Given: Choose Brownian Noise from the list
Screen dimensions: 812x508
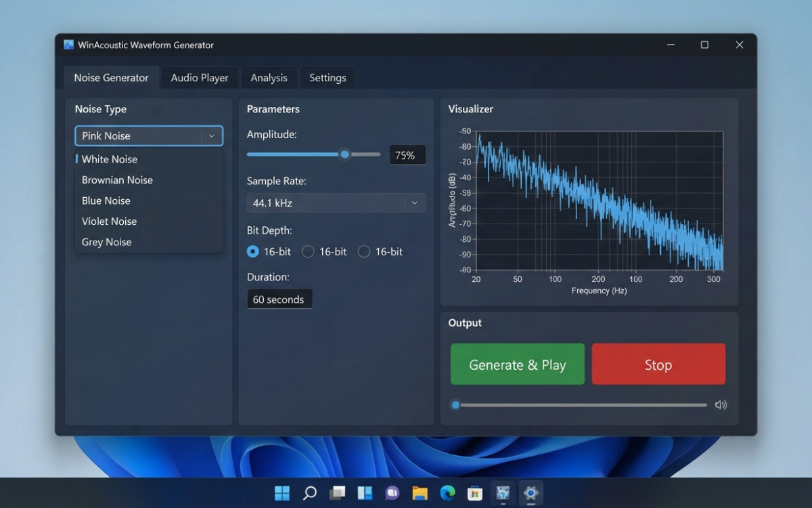Looking at the screenshot, I should (x=149, y=180).
